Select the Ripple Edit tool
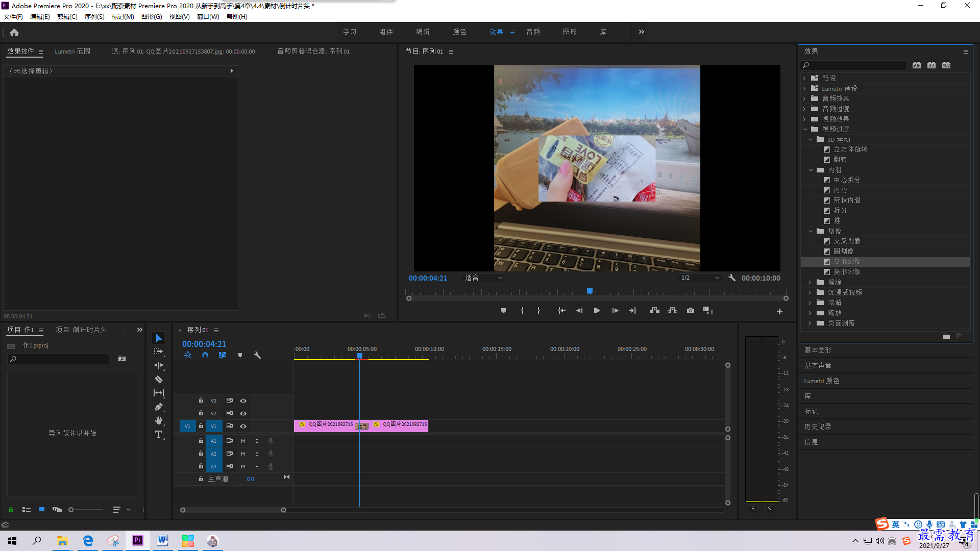The width and height of the screenshot is (980, 551). tap(159, 365)
